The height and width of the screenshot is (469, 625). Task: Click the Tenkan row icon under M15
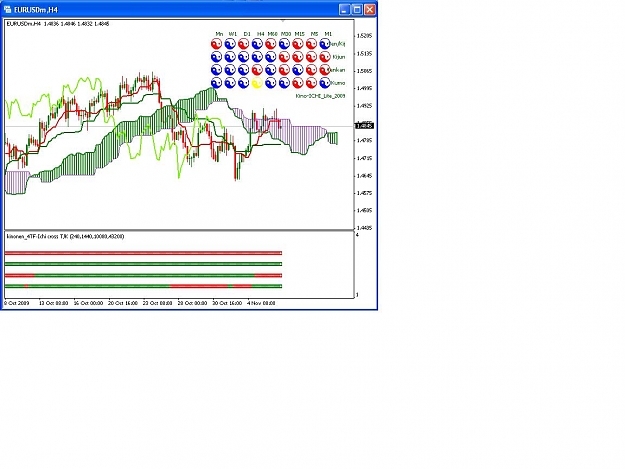coord(298,70)
